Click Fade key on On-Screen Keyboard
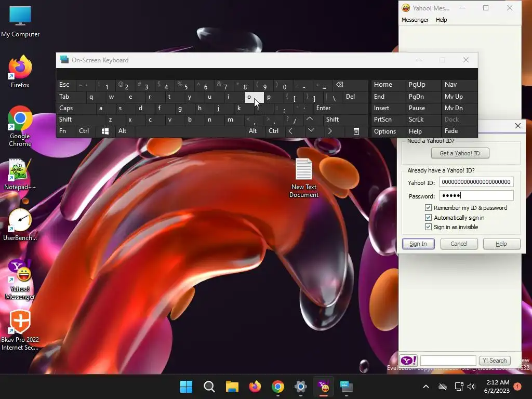The width and height of the screenshot is (532, 399). pos(459,131)
